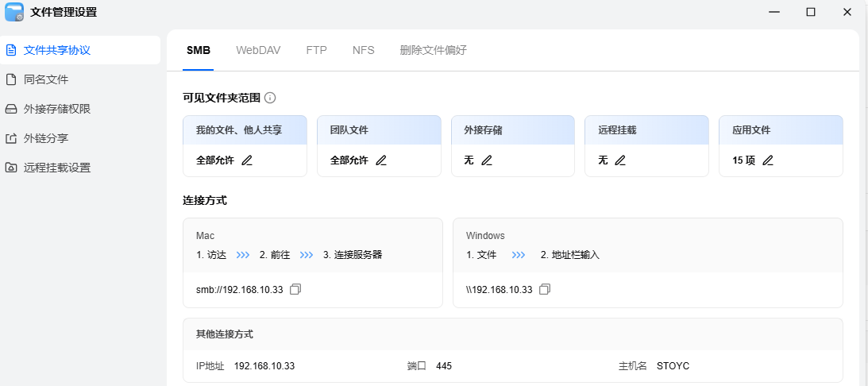The height and width of the screenshot is (386, 868).
Task: Click the document icon beside 文件共享协议
Action: tap(10, 50)
